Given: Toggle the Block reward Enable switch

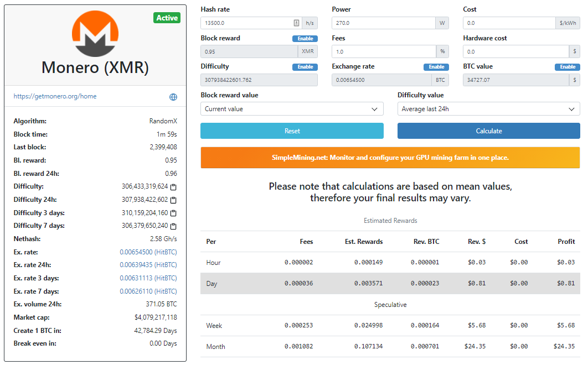Looking at the screenshot, I should [x=305, y=39].
